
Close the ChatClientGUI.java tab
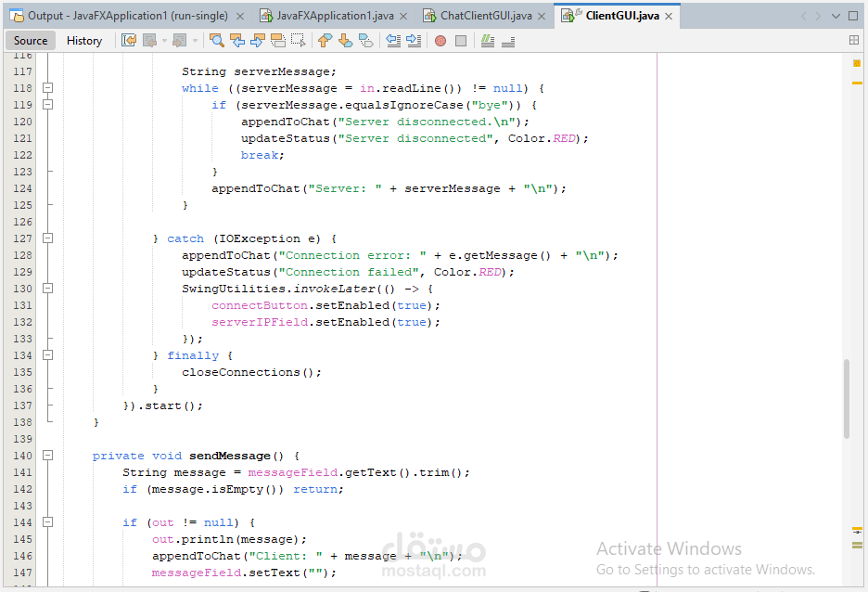(x=542, y=17)
